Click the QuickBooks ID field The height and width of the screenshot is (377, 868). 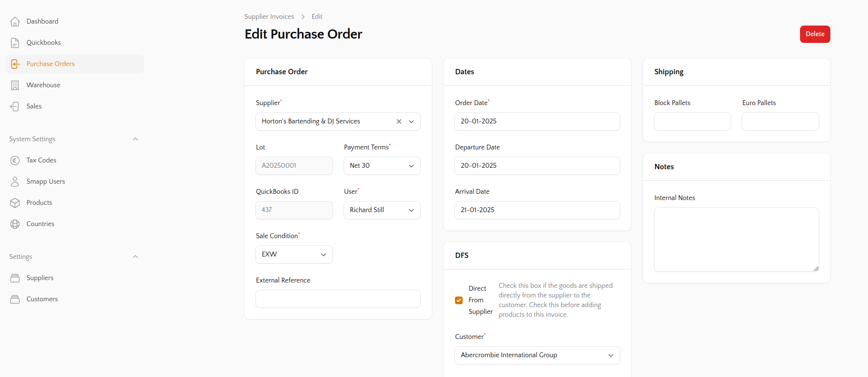pyautogui.click(x=294, y=210)
